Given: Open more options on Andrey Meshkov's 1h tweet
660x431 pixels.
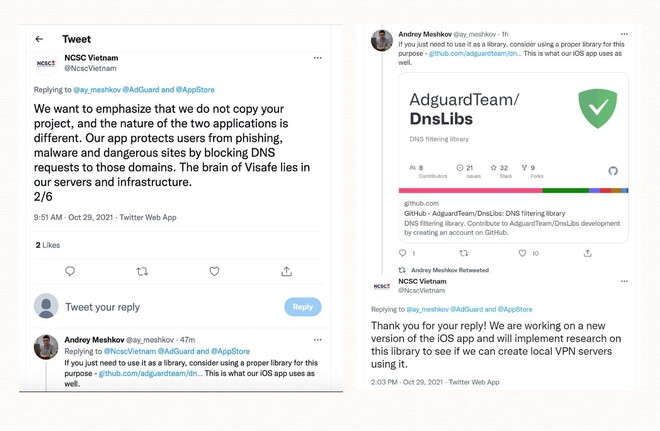Looking at the screenshot, I should (624, 34).
